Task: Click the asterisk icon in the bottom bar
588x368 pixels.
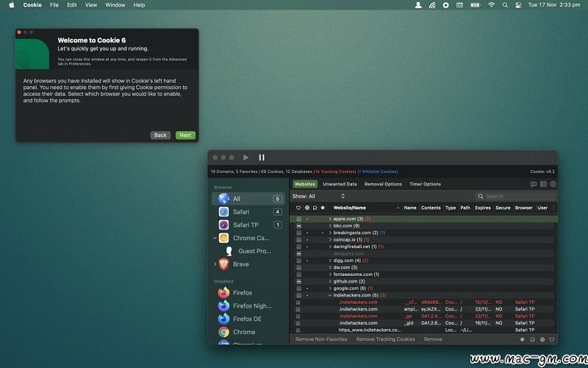Action: [523, 339]
